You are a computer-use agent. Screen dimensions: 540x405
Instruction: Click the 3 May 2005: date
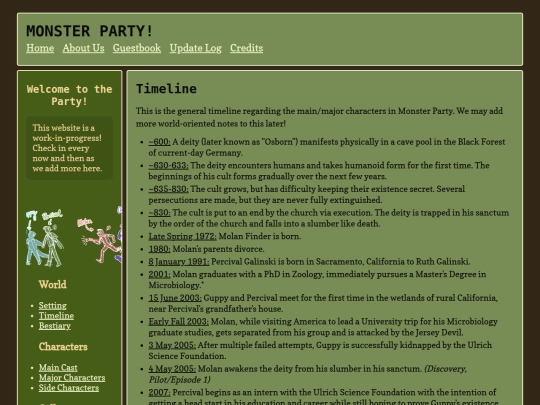[172, 345]
